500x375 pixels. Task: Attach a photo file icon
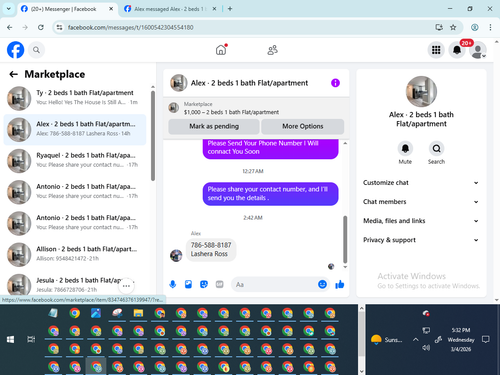point(188,284)
